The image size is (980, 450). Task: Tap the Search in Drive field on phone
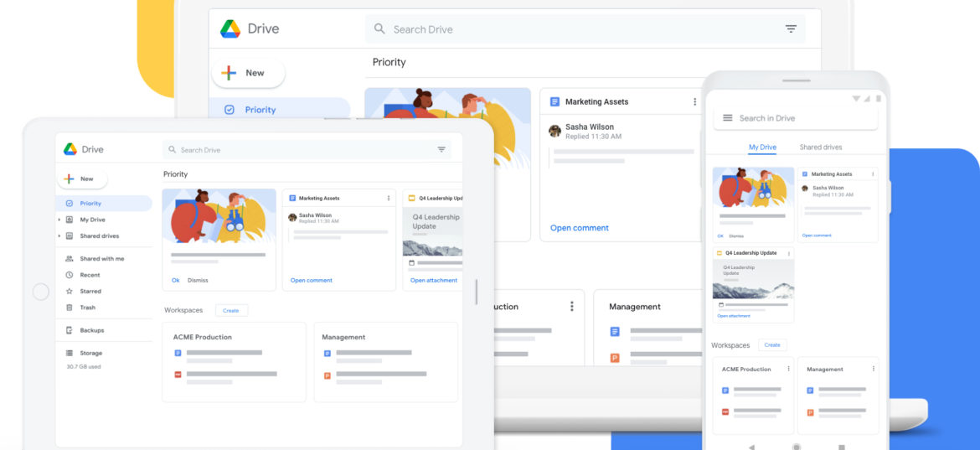[800, 118]
